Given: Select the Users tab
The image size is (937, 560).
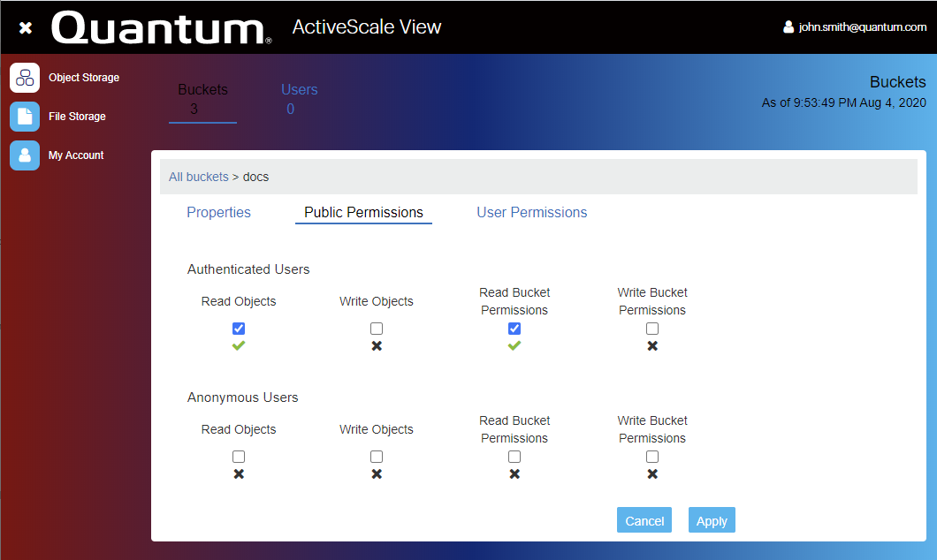Looking at the screenshot, I should coord(299,99).
